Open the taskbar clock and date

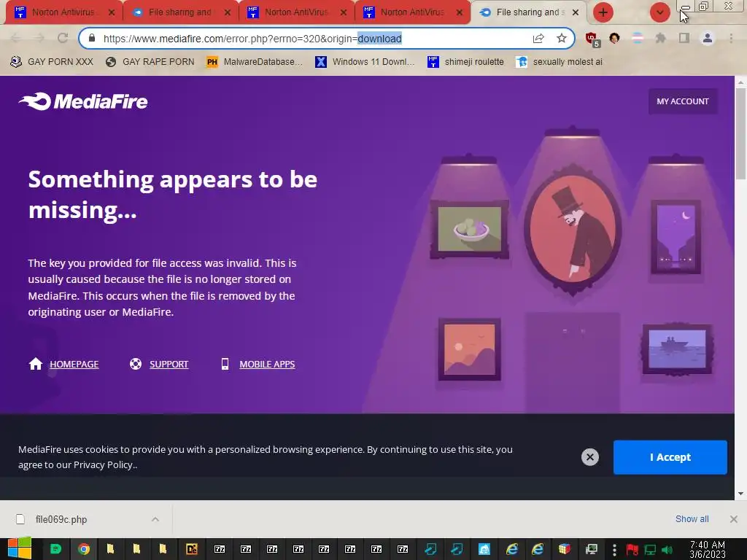(708, 549)
